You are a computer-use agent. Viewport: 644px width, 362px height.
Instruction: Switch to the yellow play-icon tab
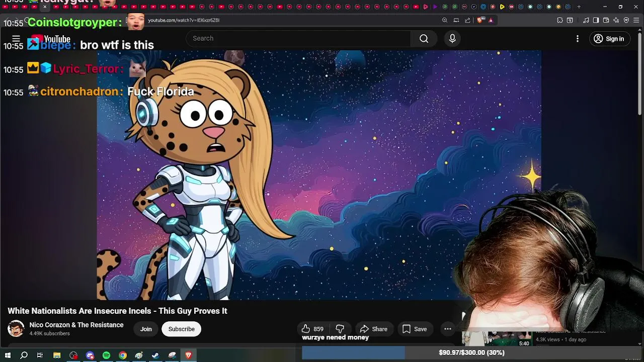point(502,7)
